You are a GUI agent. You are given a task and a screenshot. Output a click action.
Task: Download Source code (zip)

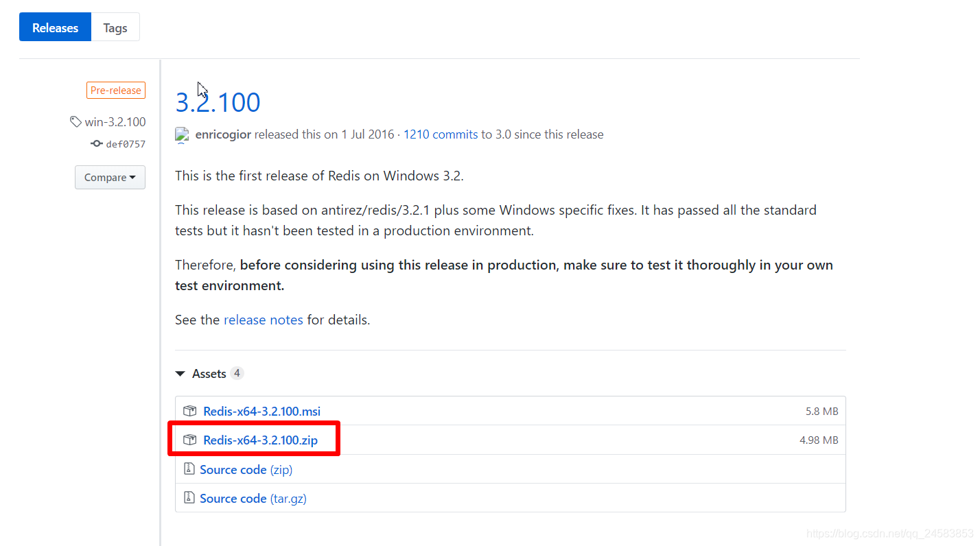tap(246, 470)
